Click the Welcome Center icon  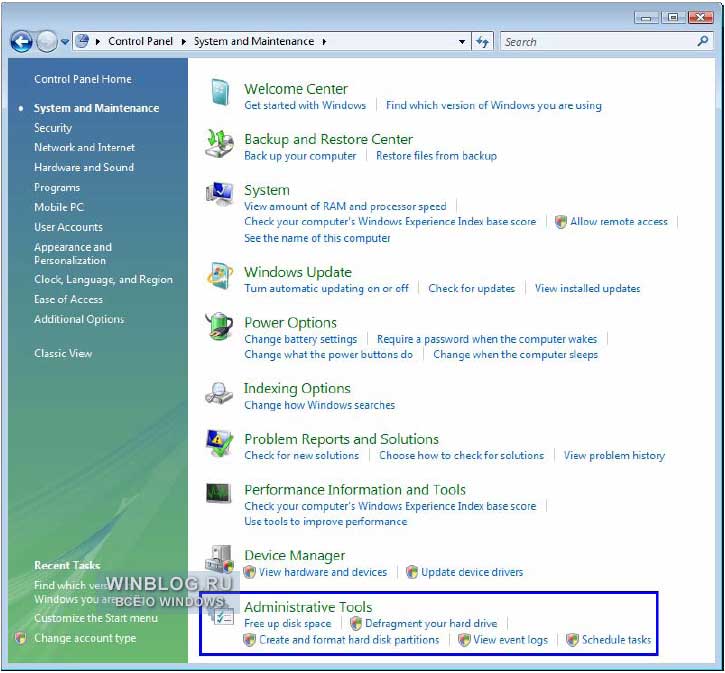220,92
